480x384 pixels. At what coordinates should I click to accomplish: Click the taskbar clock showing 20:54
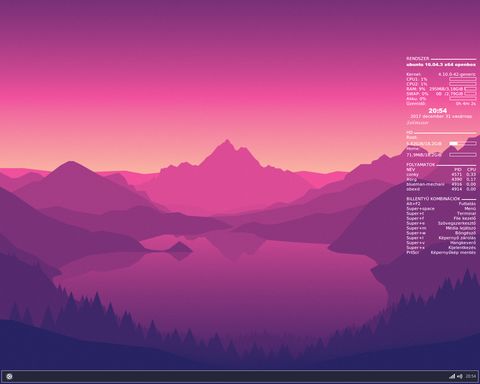point(471,376)
